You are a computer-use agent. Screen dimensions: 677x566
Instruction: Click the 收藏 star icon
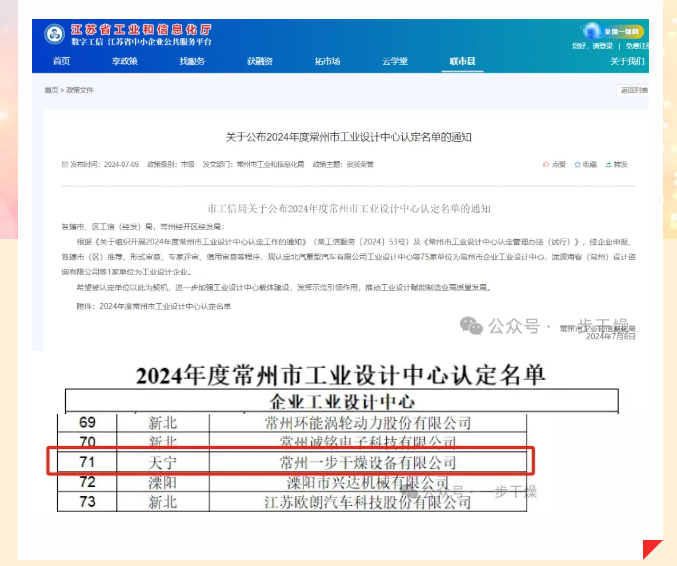pyautogui.click(x=576, y=164)
